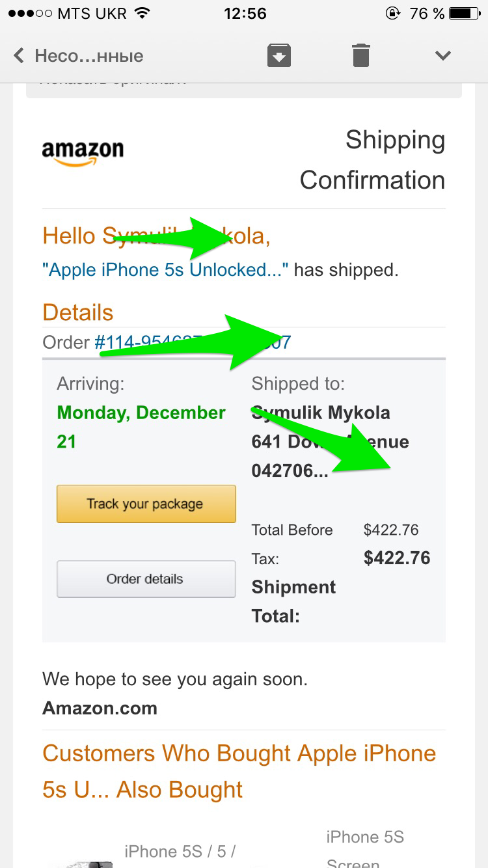Tap the back label beside the chevron
The image size is (488, 868).
[x=88, y=56]
